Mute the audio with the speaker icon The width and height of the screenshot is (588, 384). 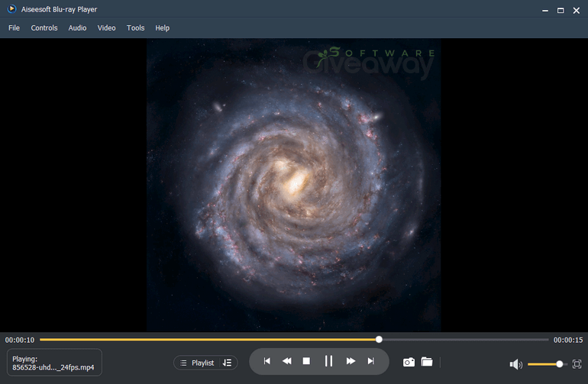[515, 364]
